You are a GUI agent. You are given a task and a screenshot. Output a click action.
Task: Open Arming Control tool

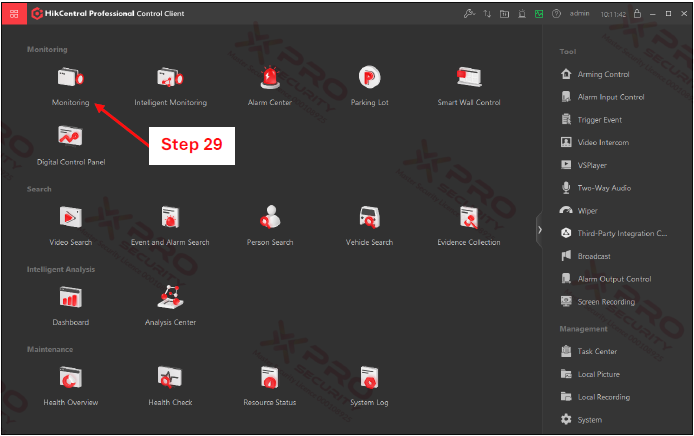(595, 74)
